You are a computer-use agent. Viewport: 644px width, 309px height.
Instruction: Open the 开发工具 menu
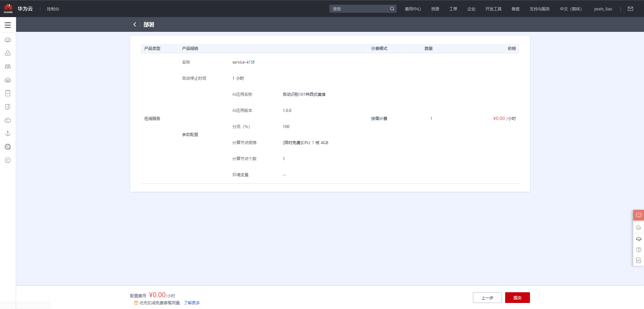coord(493,9)
